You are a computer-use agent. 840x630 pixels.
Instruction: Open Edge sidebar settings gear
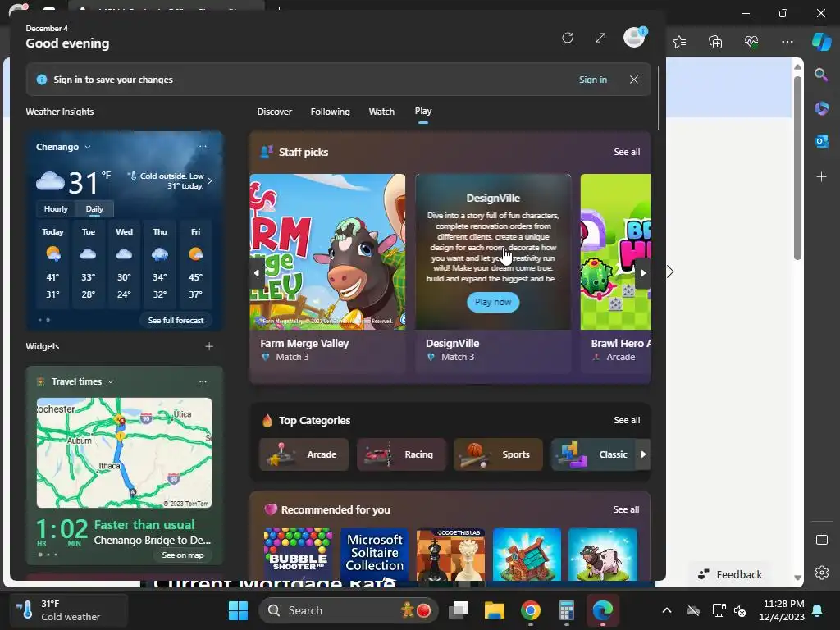click(822, 572)
